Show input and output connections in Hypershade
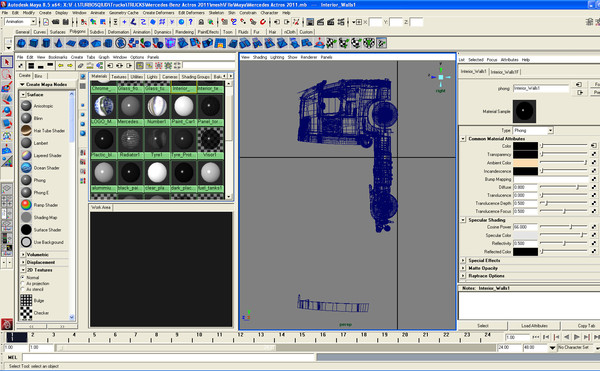600x371 pixels. click(119, 66)
